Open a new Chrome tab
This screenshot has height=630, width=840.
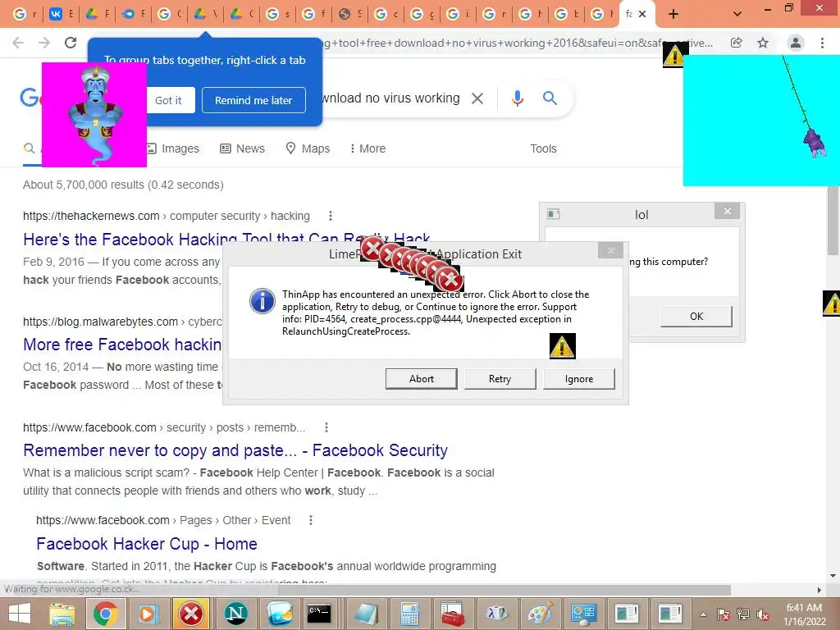(x=673, y=15)
